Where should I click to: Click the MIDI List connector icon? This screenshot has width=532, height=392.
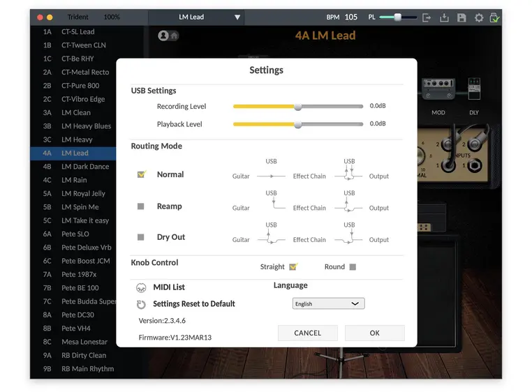(141, 287)
